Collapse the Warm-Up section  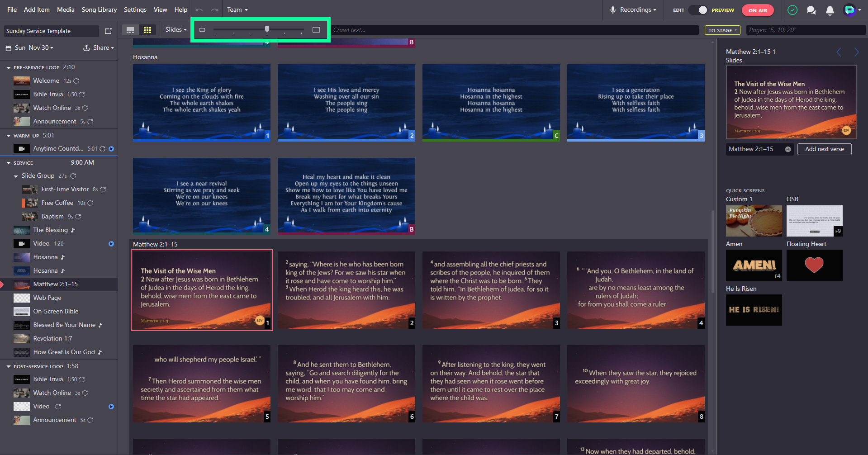tap(9, 136)
